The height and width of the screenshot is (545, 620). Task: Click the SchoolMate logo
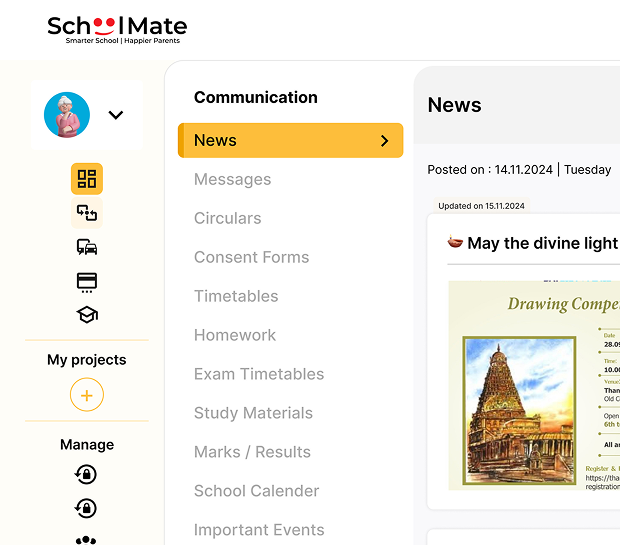point(117,30)
